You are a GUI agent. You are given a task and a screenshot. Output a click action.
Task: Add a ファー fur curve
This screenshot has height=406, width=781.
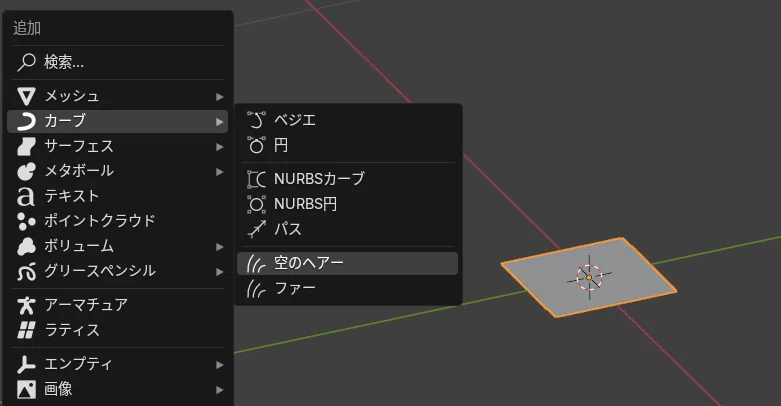click(x=347, y=288)
